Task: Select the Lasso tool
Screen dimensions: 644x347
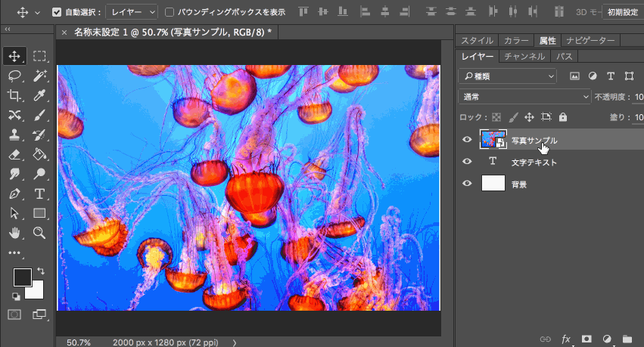Action: (14, 76)
